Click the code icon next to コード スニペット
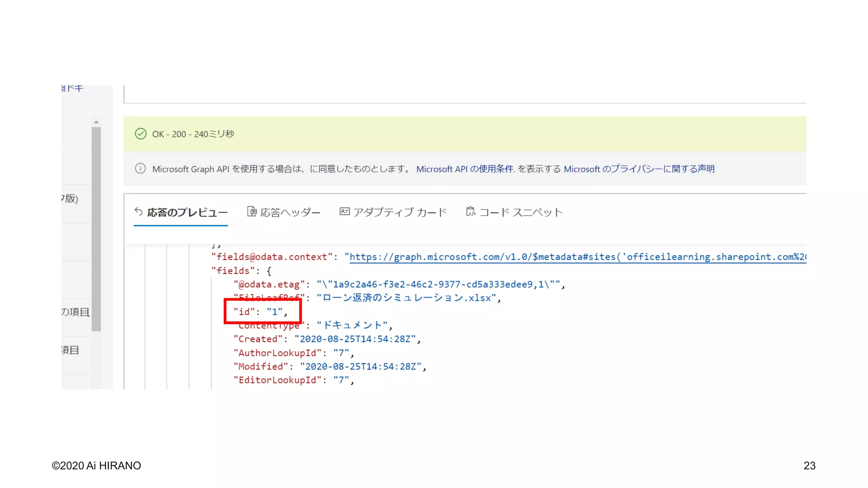The height and width of the screenshot is (488, 868). pyautogui.click(x=470, y=211)
